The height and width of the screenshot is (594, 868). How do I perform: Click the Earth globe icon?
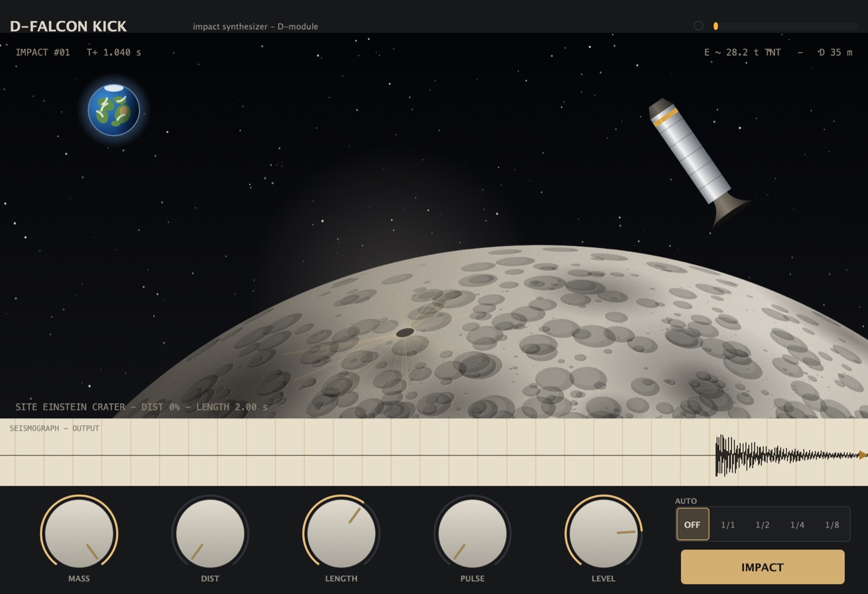click(x=113, y=110)
